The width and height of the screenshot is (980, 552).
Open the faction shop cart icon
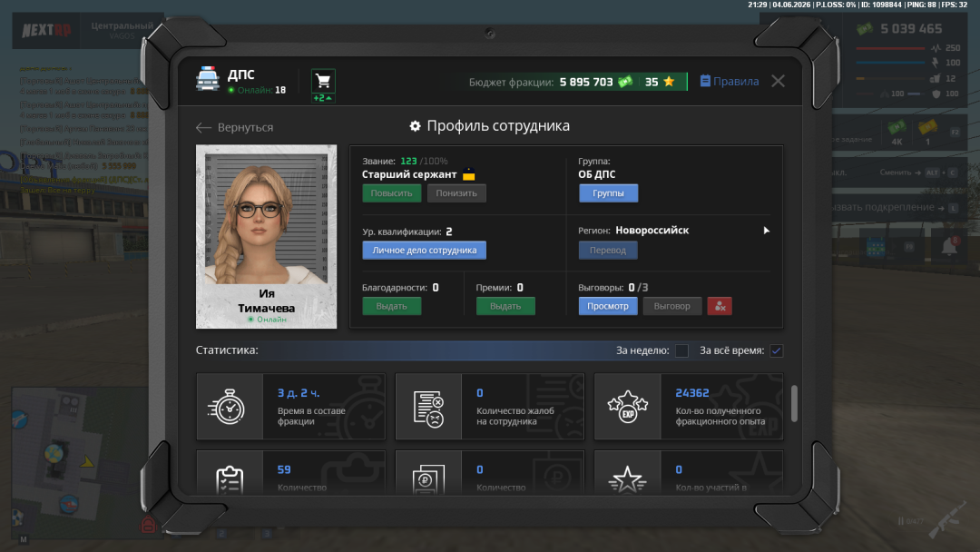323,81
